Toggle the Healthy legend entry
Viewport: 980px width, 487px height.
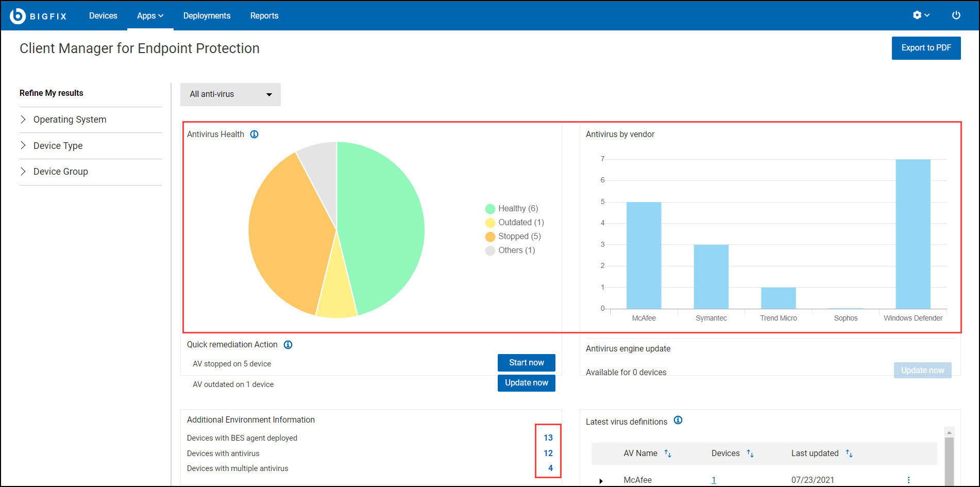(x=512, y=209)
